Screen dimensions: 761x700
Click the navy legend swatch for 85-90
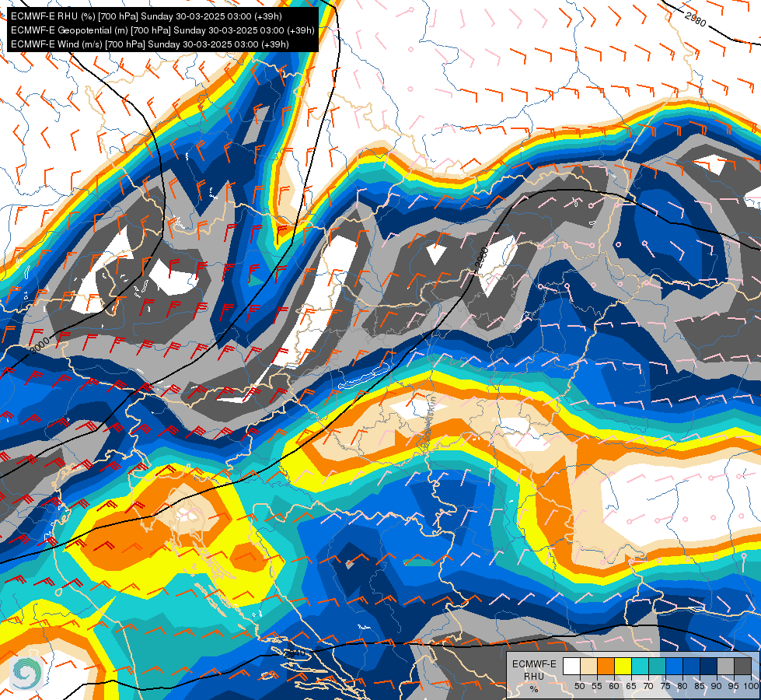[x=709, y=666]
